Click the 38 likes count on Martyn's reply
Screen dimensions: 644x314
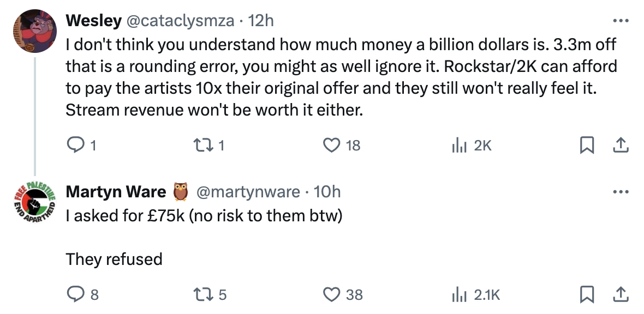click(352, 294)
